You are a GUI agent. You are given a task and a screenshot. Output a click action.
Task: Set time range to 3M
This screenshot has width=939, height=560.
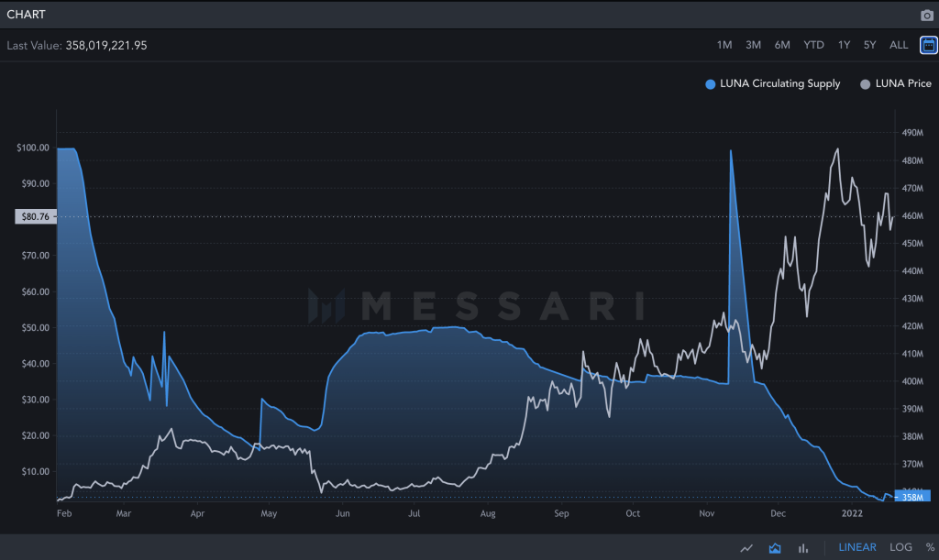click(753, 45)
